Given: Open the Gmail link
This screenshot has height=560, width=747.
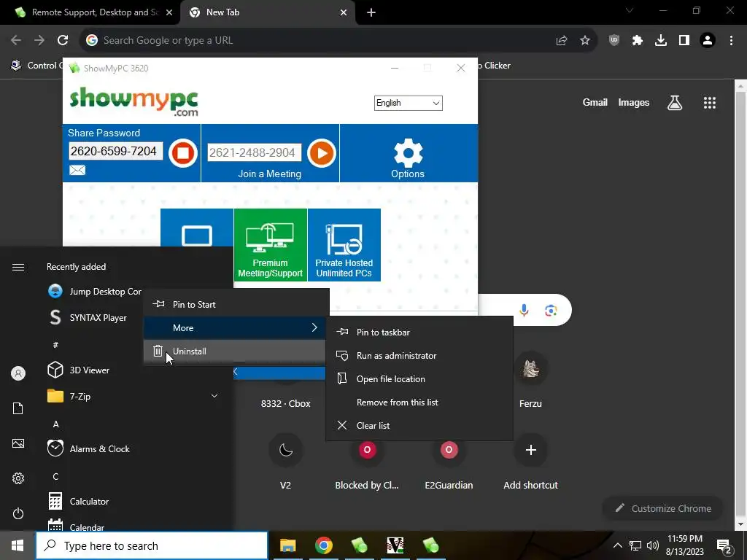Looking at the screenshot, I should tap(595, 102).
